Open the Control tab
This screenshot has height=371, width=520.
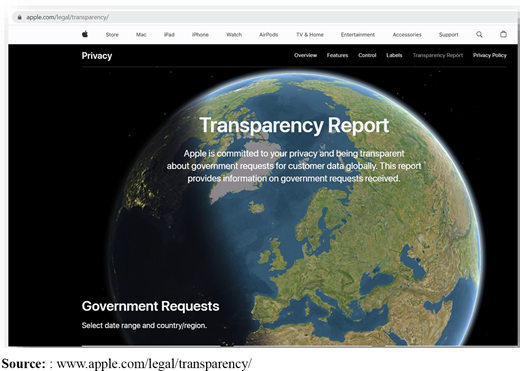pyautogui.click(x=367, y=55)
